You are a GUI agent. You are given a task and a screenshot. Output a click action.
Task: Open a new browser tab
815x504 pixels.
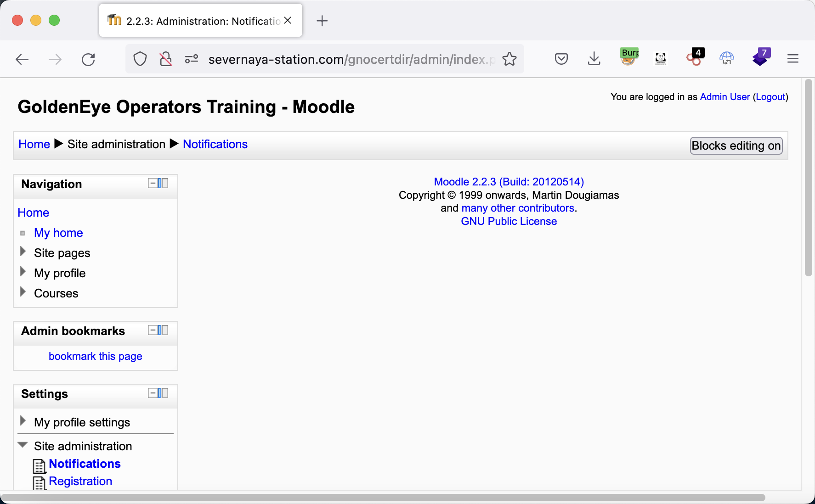pos(322,21)
